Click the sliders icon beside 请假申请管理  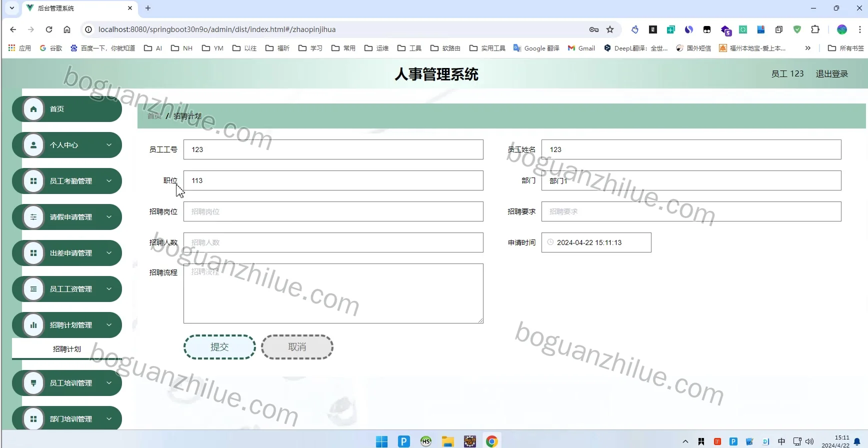pyautogui.click(x=33, y=217)
